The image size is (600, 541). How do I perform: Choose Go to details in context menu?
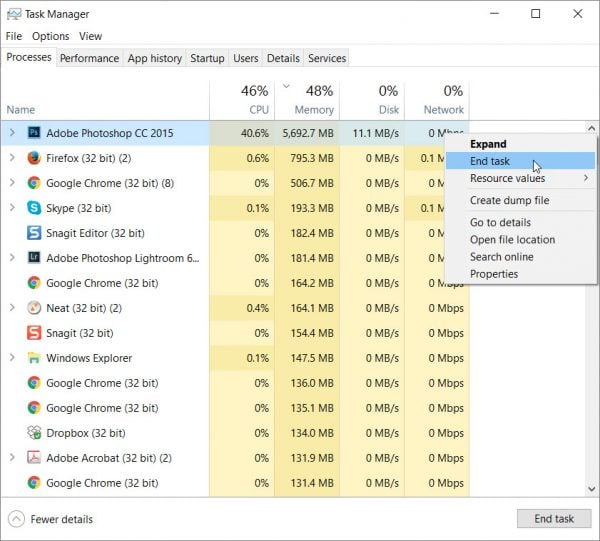coord(520,222)
